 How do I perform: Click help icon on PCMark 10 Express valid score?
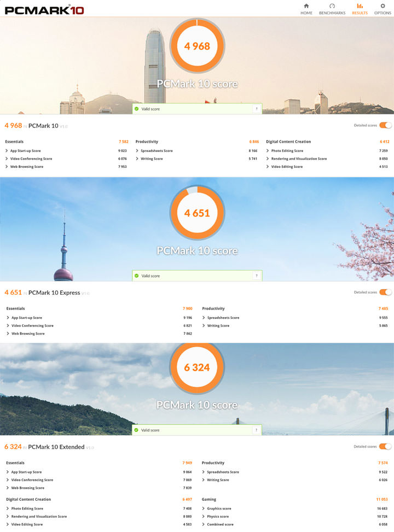(256, 276)
